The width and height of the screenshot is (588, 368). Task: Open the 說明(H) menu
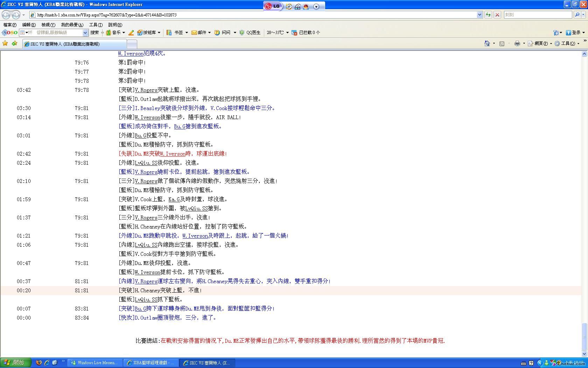pyautogui.click(x=115, y=25)
